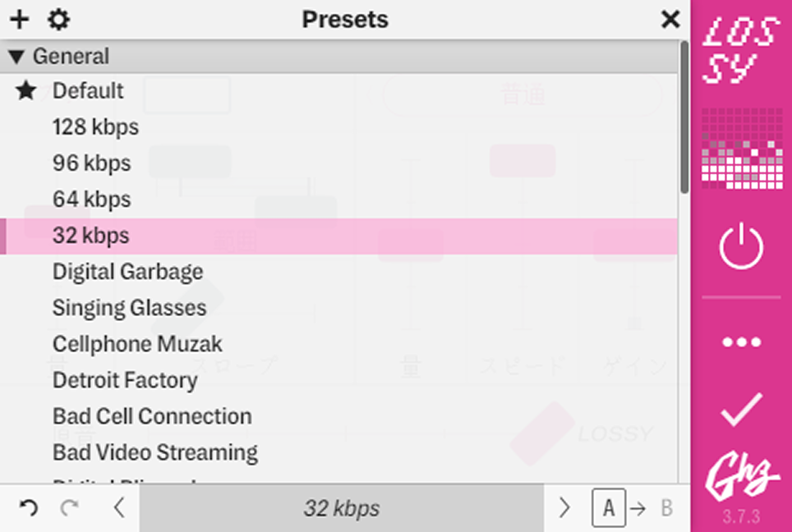Screen dimensions: 792x532
Task: Click the checkmark icon in sidebar
Action: 741,410
